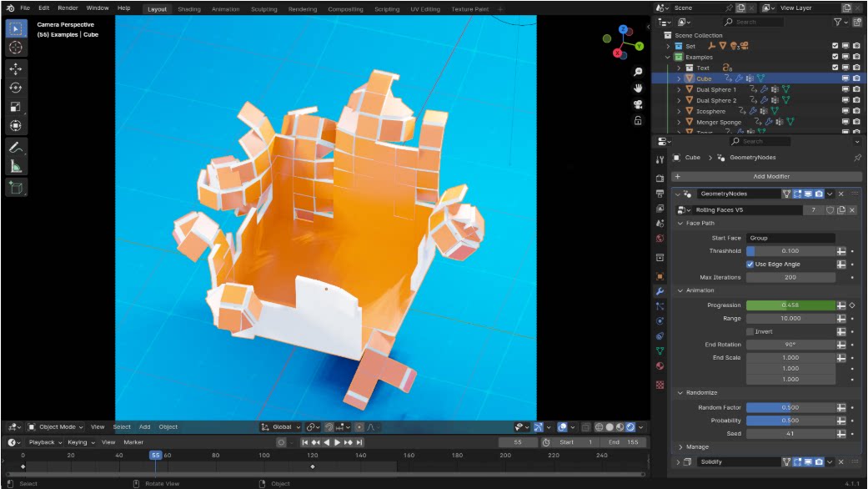Toggle Solidify modifier viewport display
868x489 pixels.
808,461
